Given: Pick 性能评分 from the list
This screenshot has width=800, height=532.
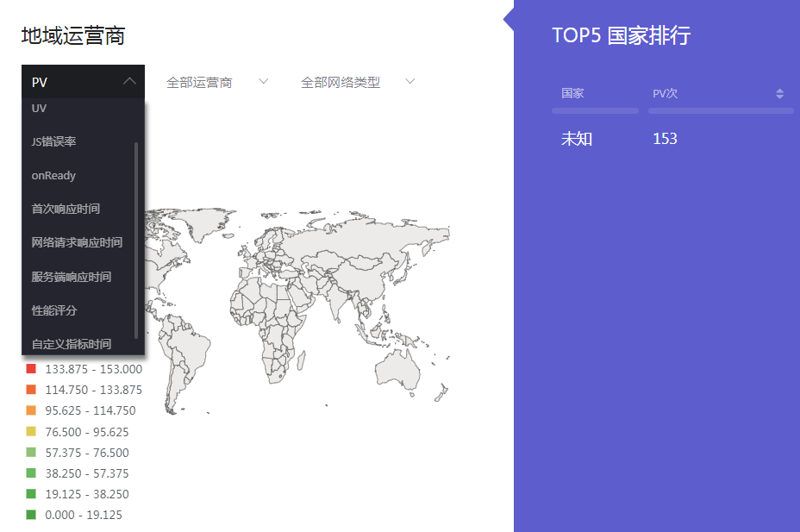Looking at the screenshot, I should click(x=83, y=310).
